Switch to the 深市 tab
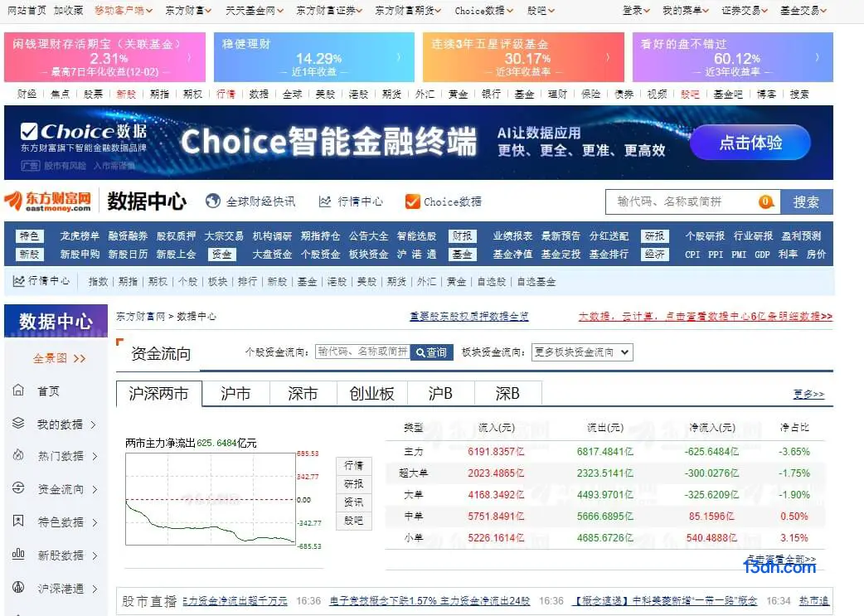 click(x=303, y=394)
